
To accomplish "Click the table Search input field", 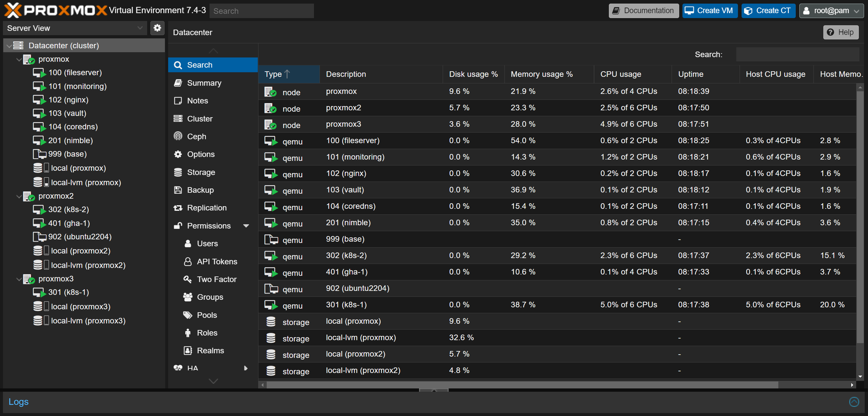I will pyautogui.click(x=797, y=54).
